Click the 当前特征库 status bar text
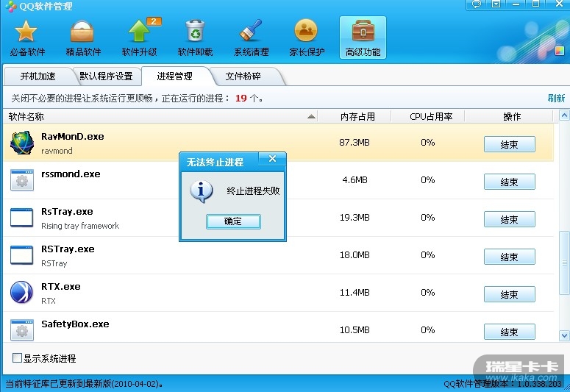 click(85, 384)
